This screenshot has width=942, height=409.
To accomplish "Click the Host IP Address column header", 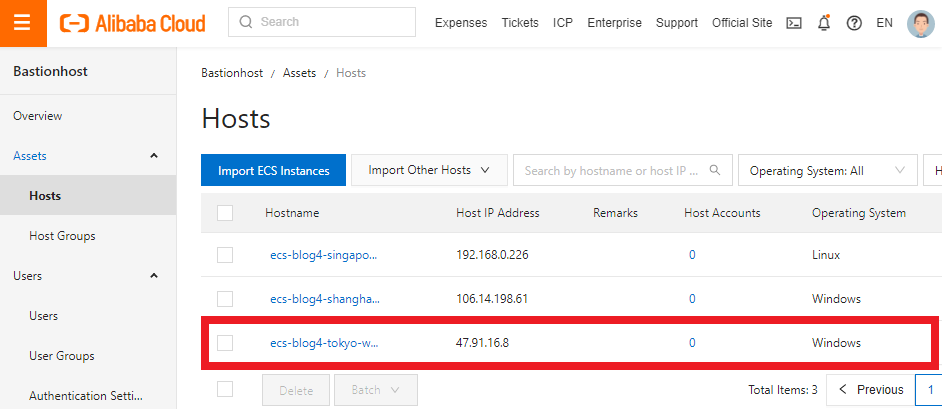I will click(x=497, y=213).
